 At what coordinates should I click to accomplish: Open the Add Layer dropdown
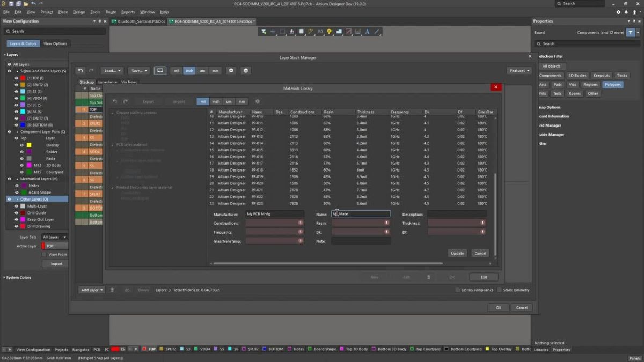click(x=91, y=290)
